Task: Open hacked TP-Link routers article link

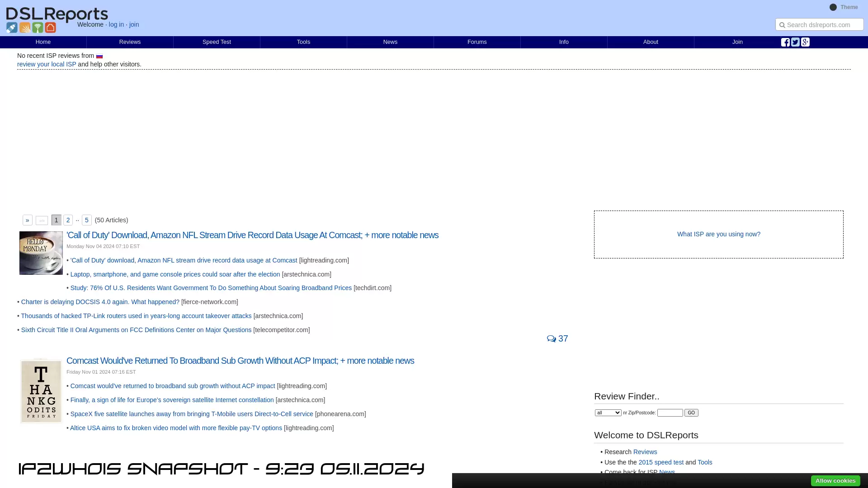Action: tap(136, 316)
